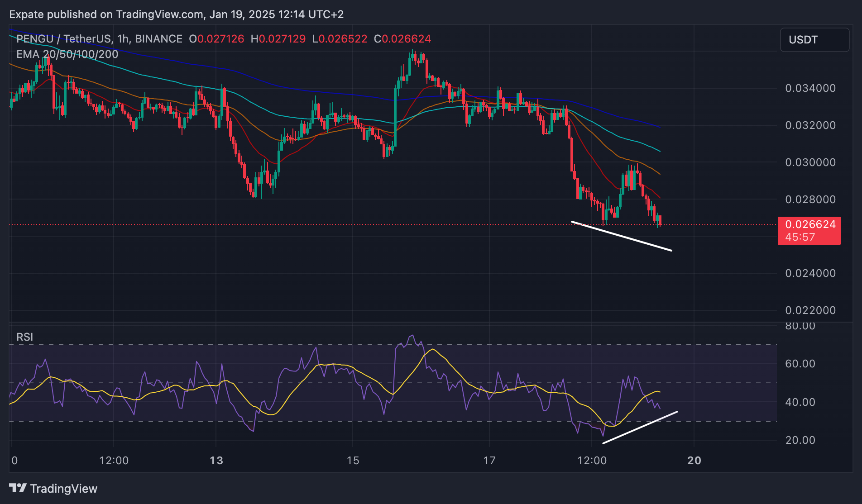Viewport: 862px width, 504px height.
Task: Click the high price value H0.027129
Action: (x=278, y=39)
